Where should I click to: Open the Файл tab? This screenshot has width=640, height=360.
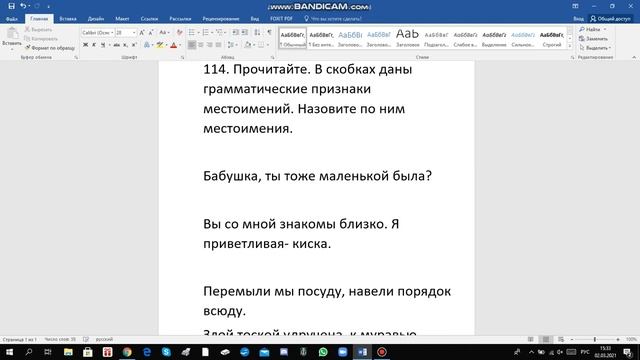click(12, 19)
